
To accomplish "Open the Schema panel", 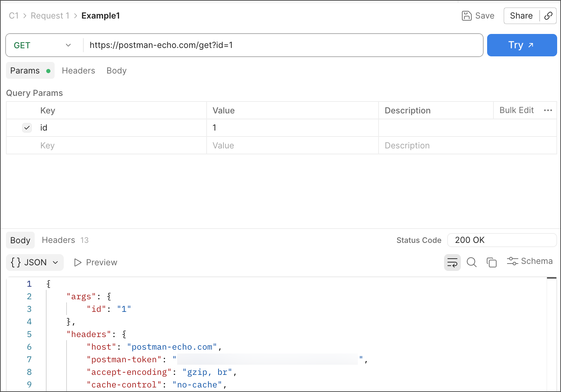I will tap(529, 261).
